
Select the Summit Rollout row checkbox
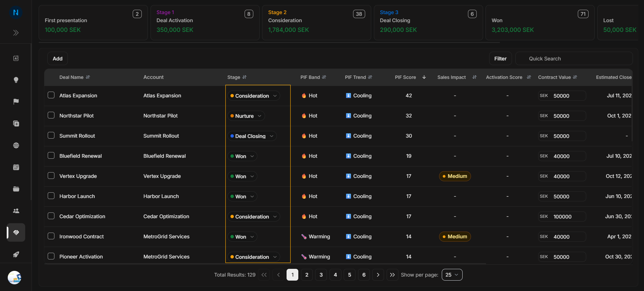click(51, 136)
